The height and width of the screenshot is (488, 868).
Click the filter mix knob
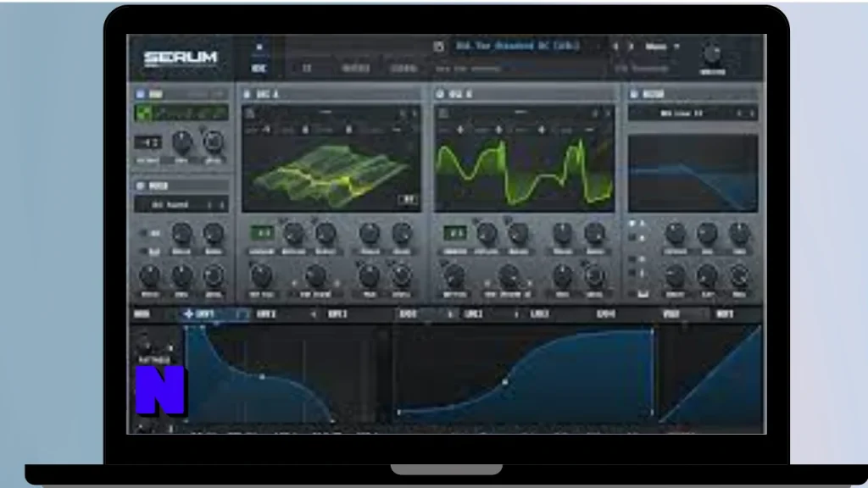739,275
